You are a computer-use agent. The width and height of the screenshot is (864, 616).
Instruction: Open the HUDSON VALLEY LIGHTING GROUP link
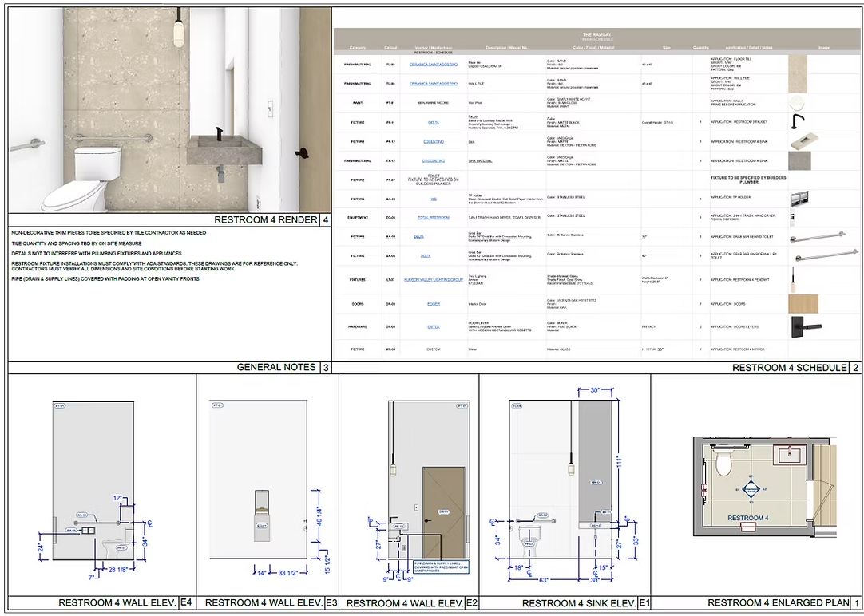(434, 279)
